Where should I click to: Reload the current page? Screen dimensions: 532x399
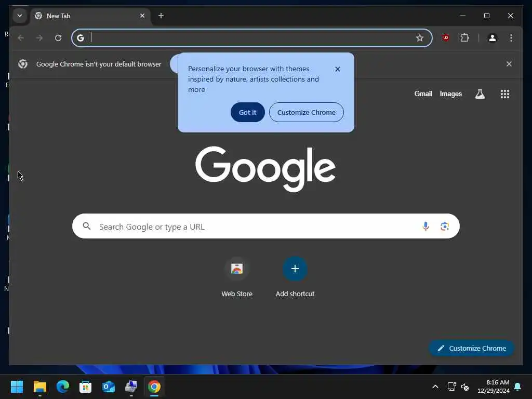point(58,38)
